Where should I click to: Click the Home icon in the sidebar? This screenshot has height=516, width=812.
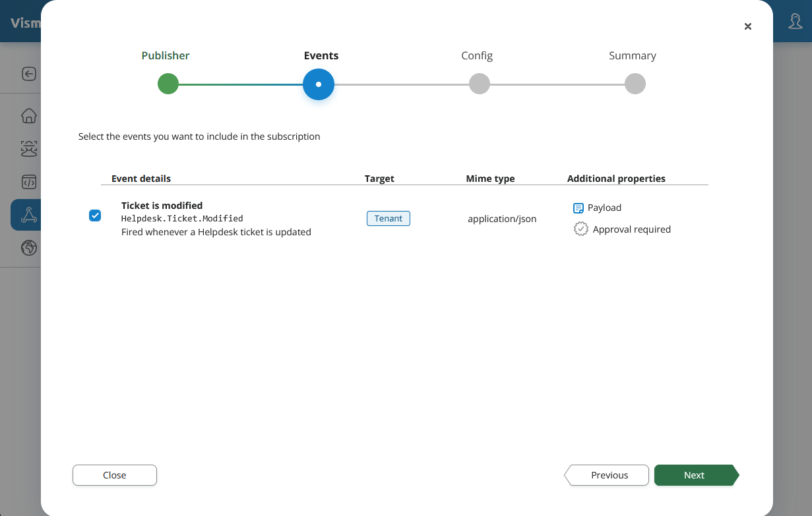pos(28,116)
